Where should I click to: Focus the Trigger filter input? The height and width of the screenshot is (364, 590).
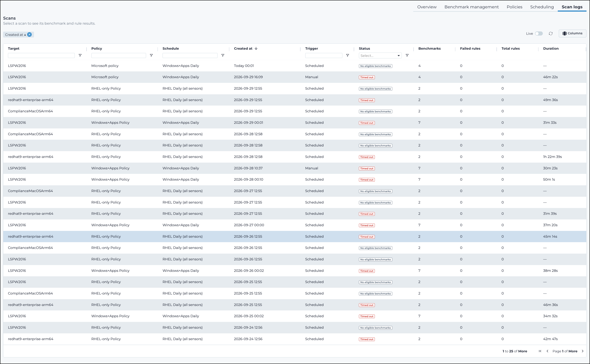click(x=324, y=55)
